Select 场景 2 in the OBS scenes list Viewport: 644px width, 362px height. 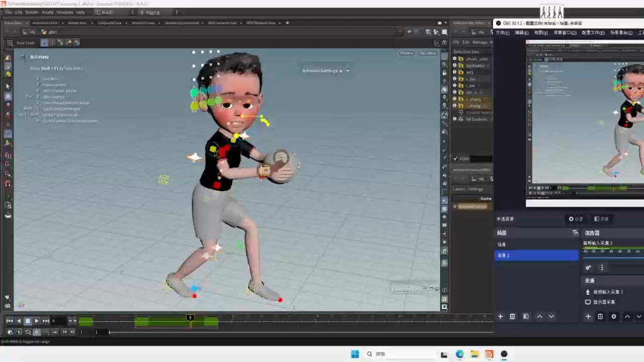523,255
